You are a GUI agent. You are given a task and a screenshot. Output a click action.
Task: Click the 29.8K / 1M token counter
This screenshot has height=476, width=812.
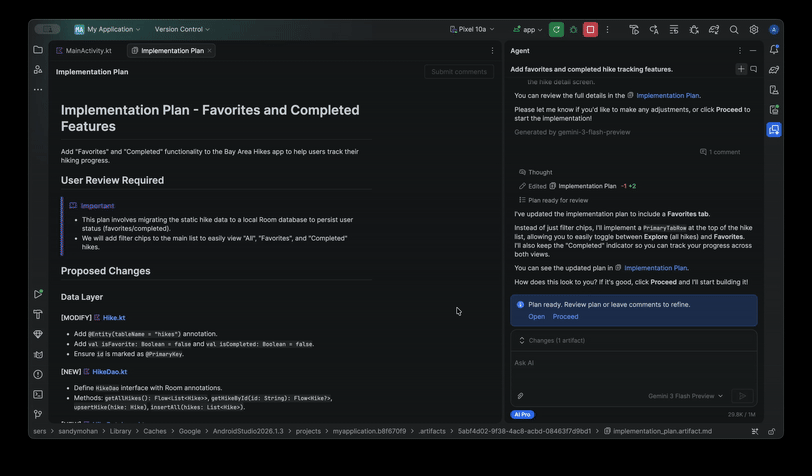point(741,414)
